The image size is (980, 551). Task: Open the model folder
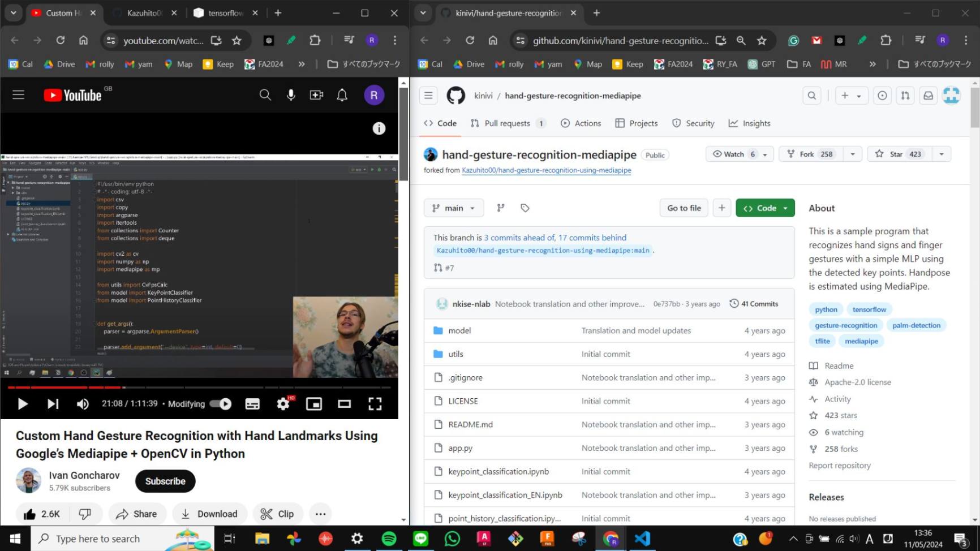tap(459, 330)
